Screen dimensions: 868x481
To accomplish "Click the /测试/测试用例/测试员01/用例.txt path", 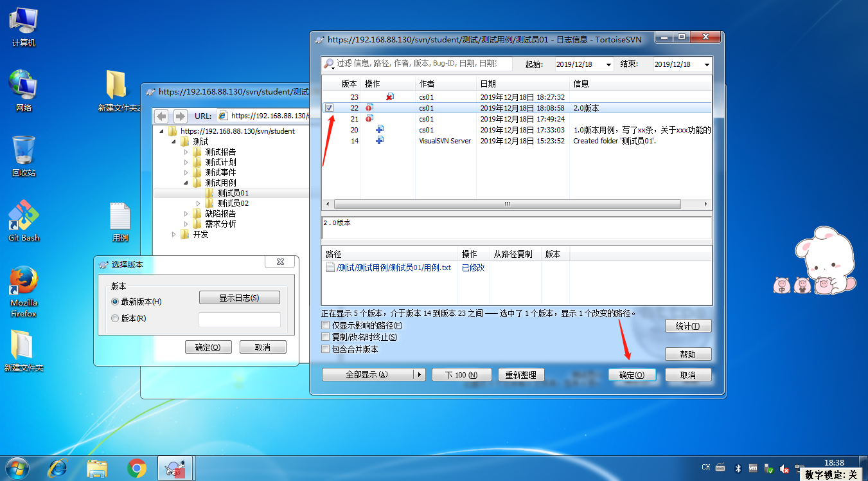I will 394,268.
